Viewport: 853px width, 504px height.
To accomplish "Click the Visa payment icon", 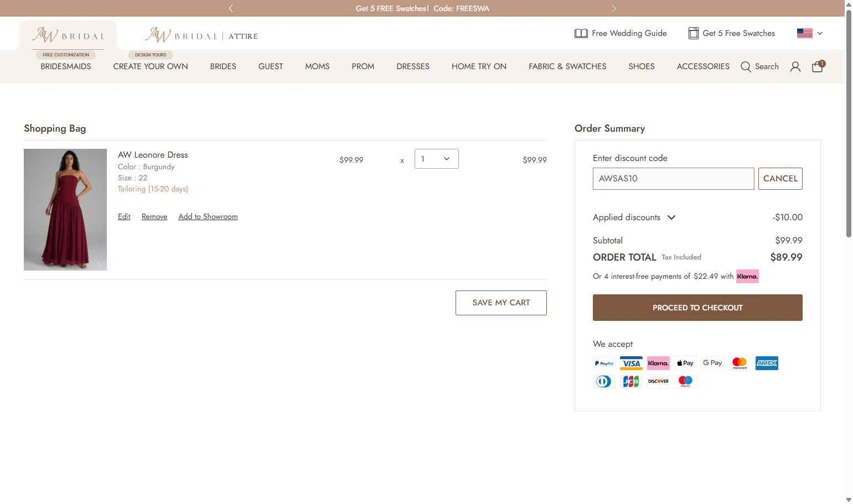I will coord(631,363).
